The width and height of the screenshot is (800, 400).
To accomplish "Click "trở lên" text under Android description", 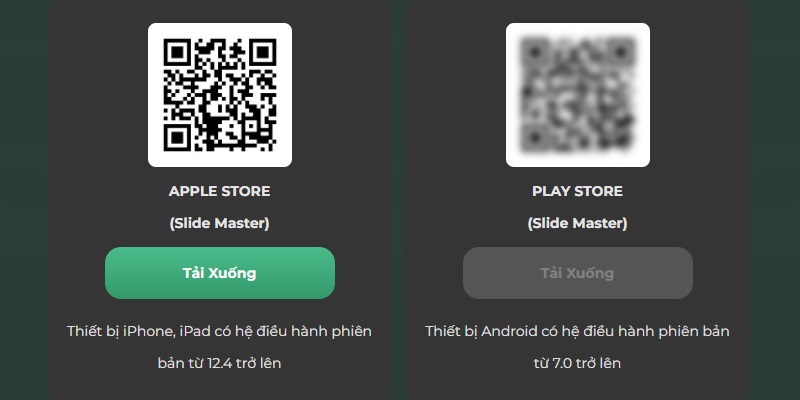I will [x=598, y=363].
